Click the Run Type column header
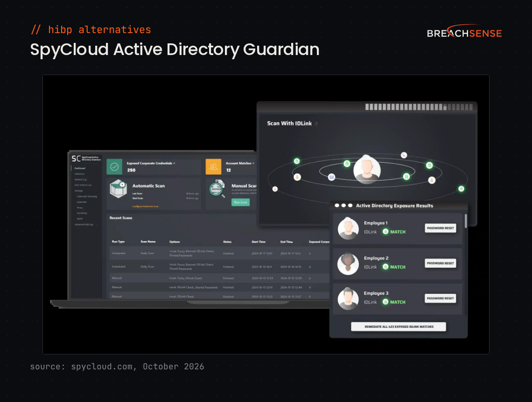 point(119,242)
